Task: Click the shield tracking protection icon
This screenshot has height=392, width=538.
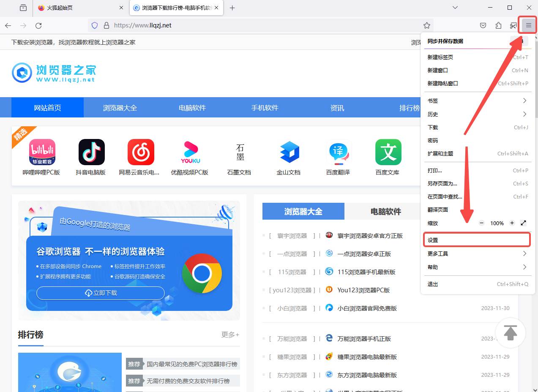Action: tap(95, 25)
